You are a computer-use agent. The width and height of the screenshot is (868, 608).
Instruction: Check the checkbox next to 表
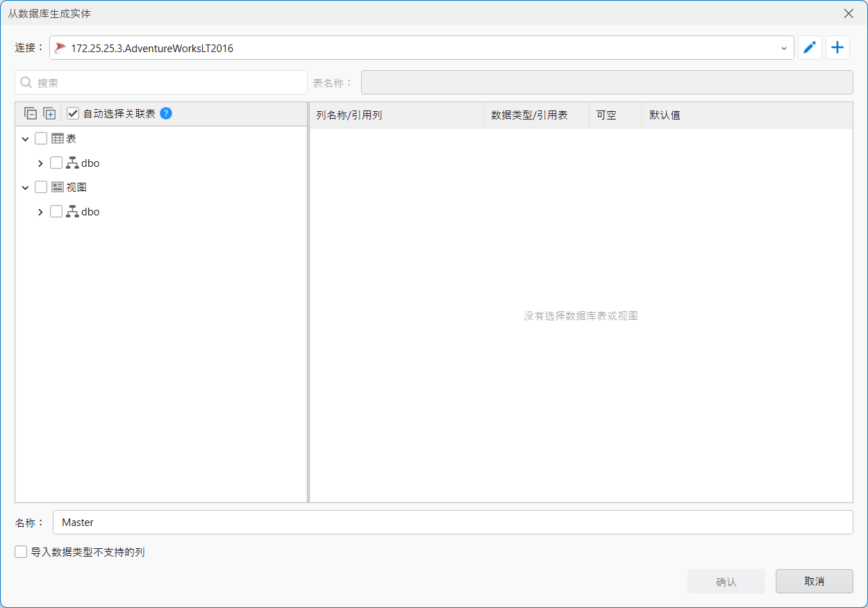[x=40, y=138]
